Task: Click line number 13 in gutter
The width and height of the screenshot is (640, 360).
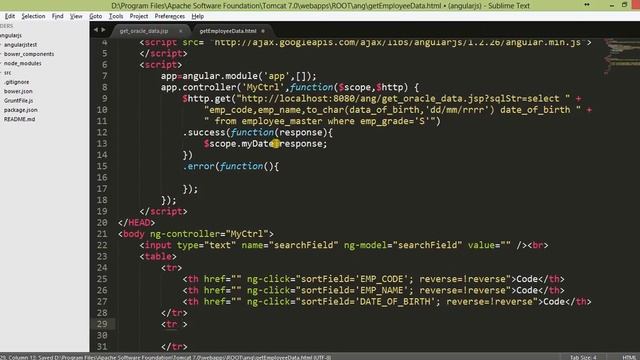Action: tap(102, 144)
